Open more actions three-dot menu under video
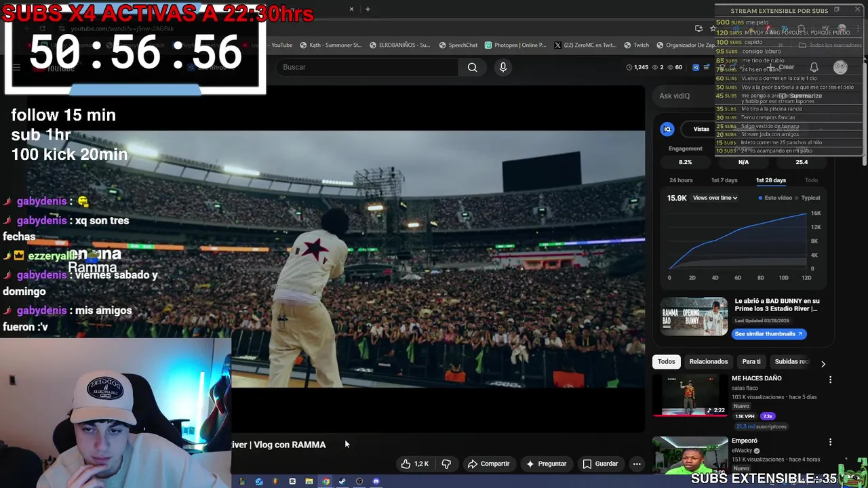Viewport: 868px width, 488px height. (637, 464)
